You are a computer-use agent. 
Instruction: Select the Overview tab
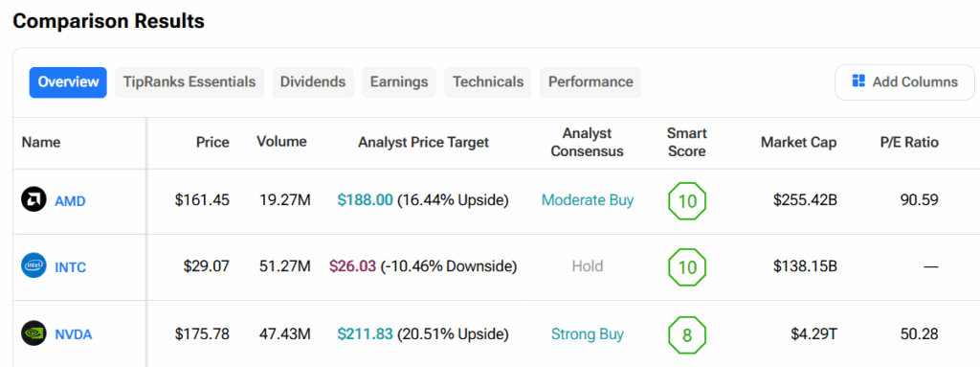click(68, 82)
